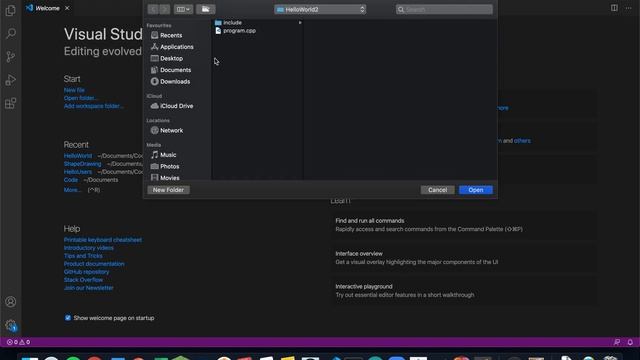Toggle Show welcome page on startup checkbox
This screenshot has width=640, height=360.
tap(68, 318)
